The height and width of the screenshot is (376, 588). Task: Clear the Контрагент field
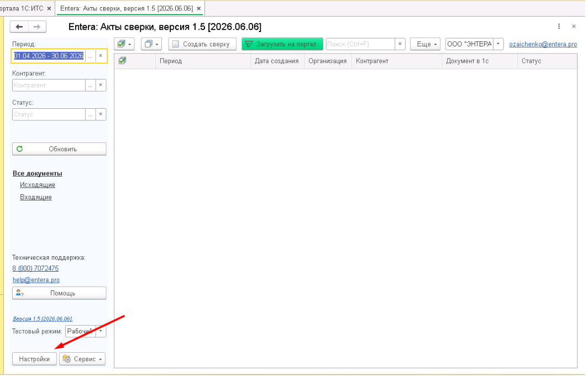point(101,85)
